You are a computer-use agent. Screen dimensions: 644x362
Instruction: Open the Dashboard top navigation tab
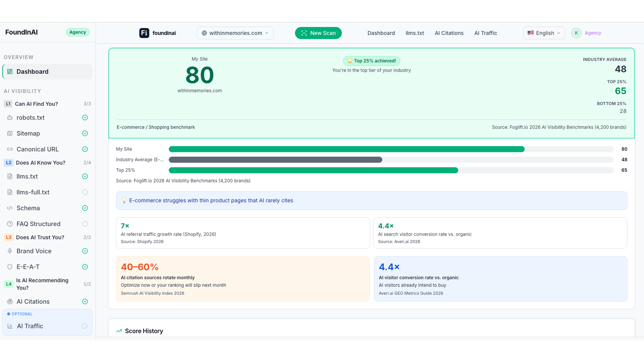coord(381,33)
